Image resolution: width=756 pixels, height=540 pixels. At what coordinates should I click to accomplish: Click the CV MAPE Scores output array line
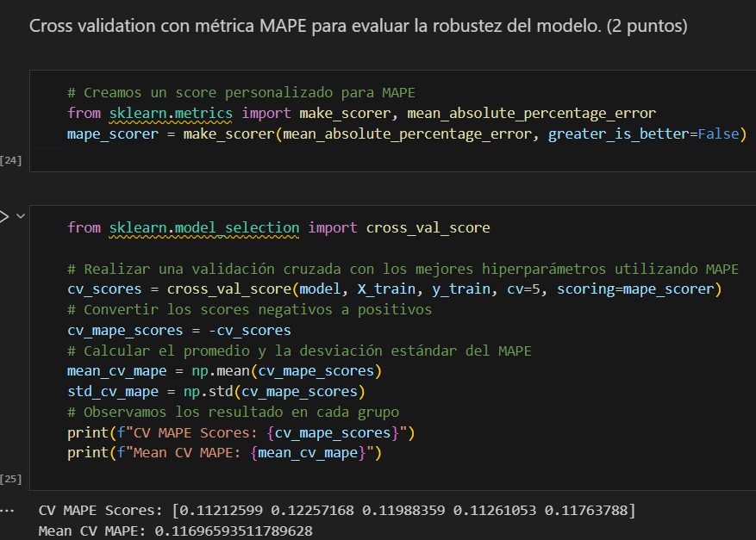tap(336, 511)
